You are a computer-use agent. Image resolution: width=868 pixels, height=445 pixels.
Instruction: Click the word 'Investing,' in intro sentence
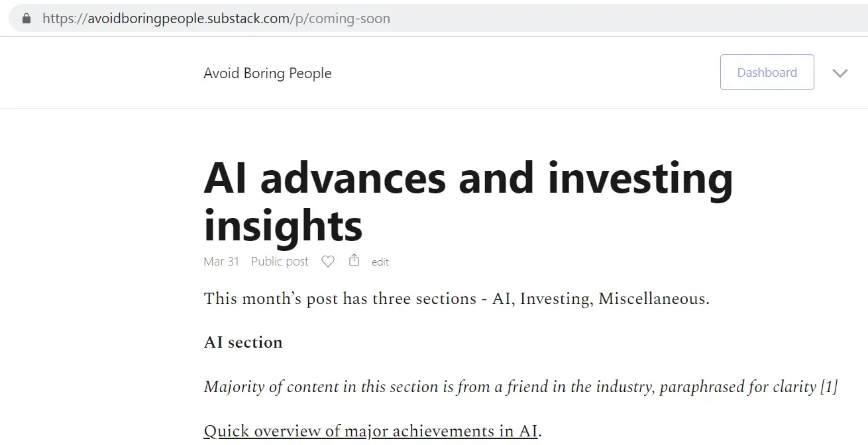tap(556, 299)
